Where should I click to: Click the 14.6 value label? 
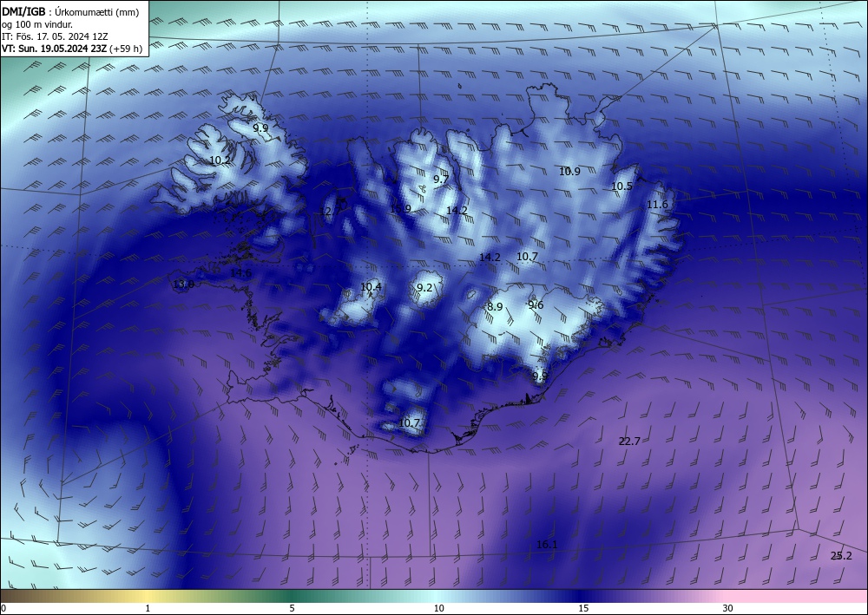pos(240,273)
